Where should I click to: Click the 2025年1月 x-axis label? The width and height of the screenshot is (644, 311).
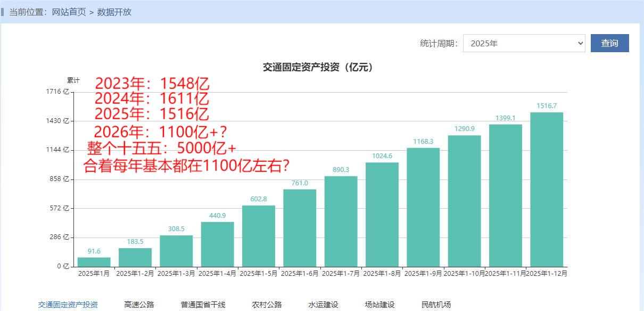[x=94, y=274]
